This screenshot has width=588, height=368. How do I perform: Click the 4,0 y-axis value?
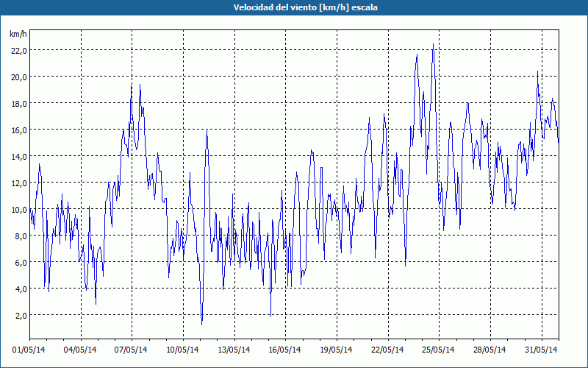[x=21, y=289]
